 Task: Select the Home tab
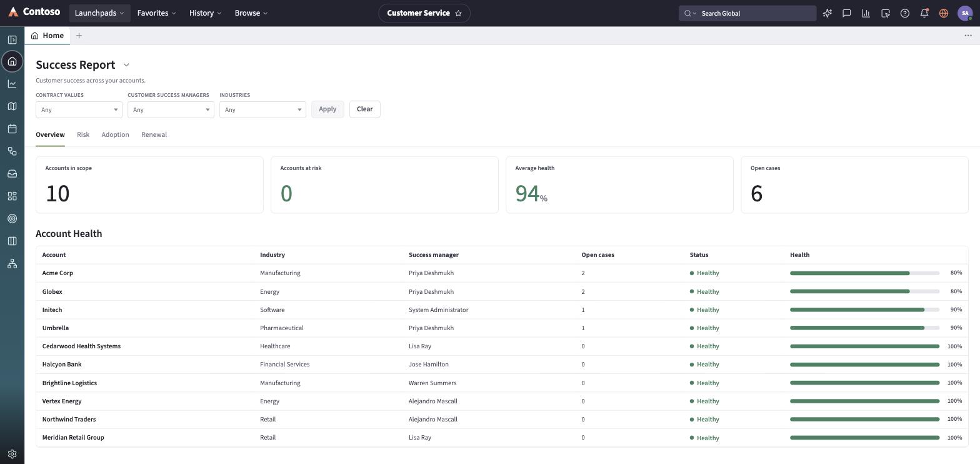pos(47,36)
